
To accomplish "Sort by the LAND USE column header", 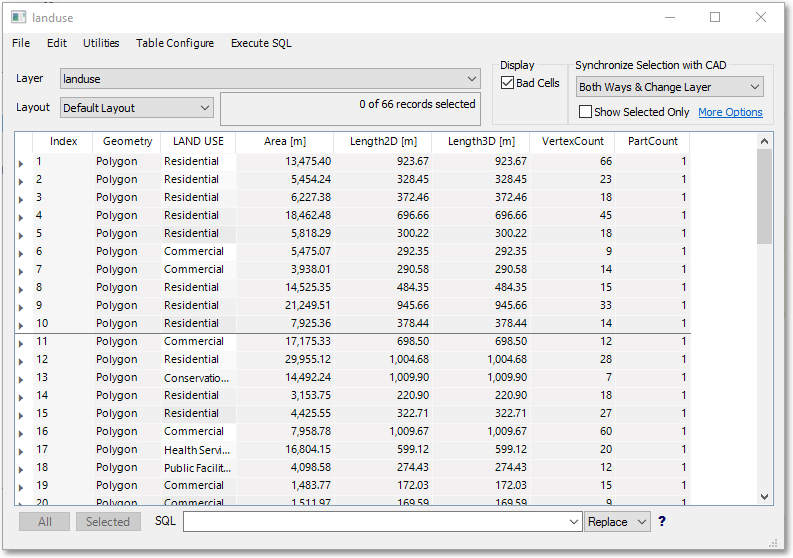I will (x=198, y=141).
